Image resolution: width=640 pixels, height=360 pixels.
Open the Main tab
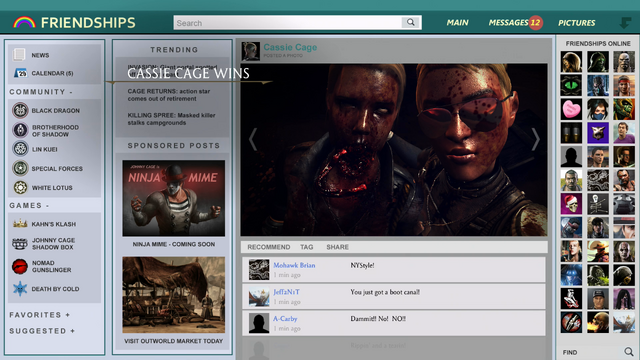pyautogui.click(x=457, y=23)
